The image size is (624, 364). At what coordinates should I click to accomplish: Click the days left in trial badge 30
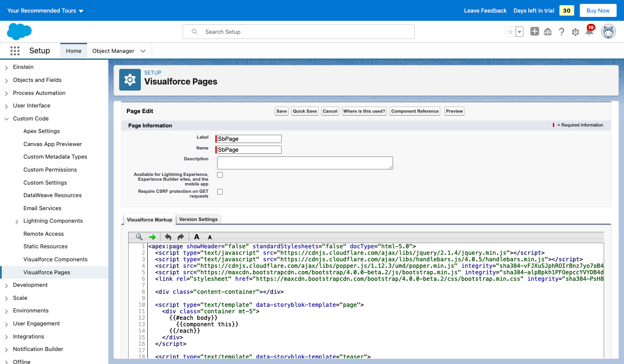(x=567, y=10)
